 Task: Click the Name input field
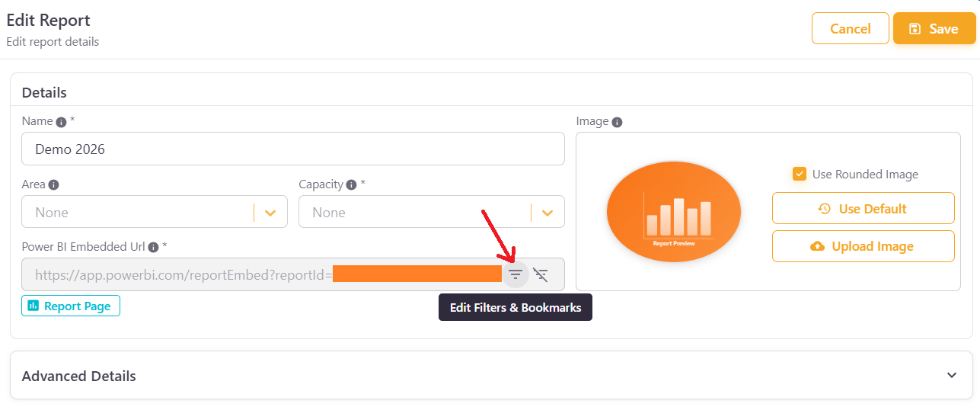tap(293, 149)
